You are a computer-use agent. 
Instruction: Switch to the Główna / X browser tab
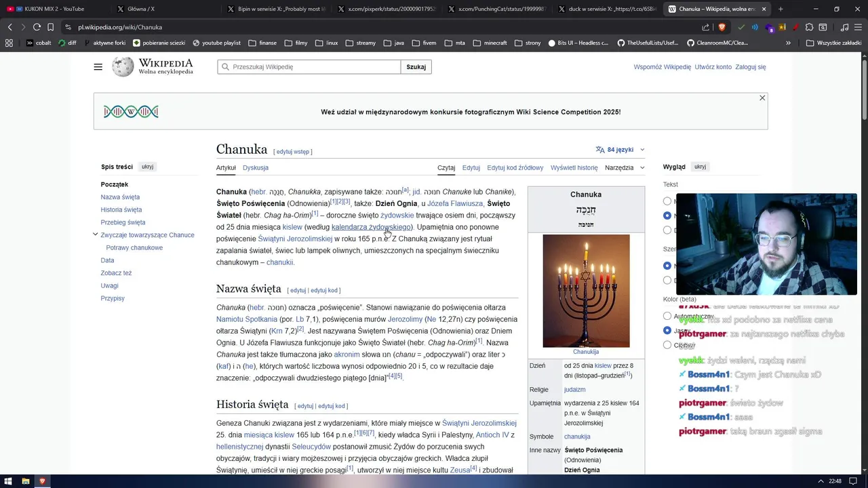click(x=163, y=9)
